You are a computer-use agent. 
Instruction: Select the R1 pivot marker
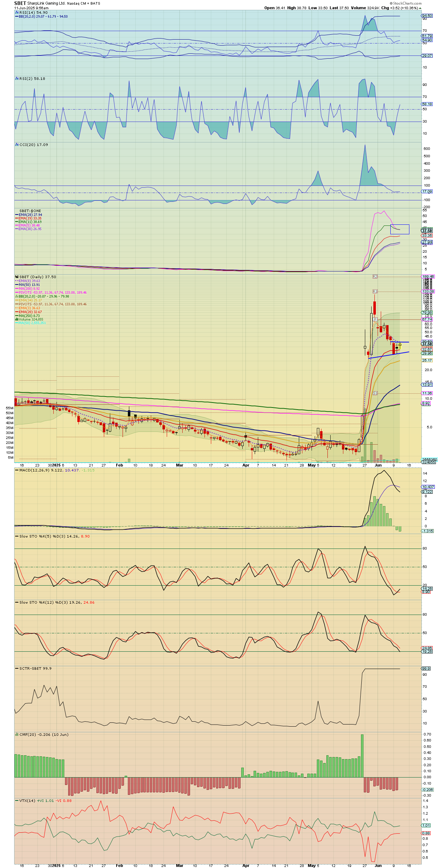pyautogui.click(x=375, y=291)
